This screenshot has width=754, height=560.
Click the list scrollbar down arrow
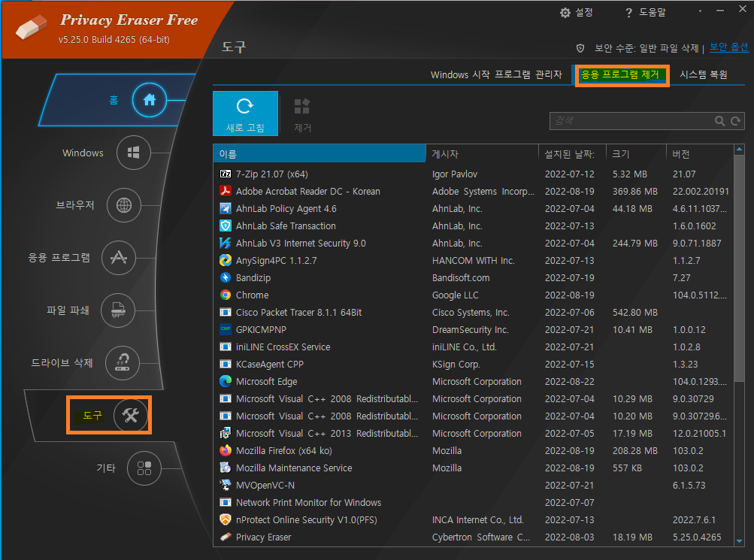coord(739,541)
